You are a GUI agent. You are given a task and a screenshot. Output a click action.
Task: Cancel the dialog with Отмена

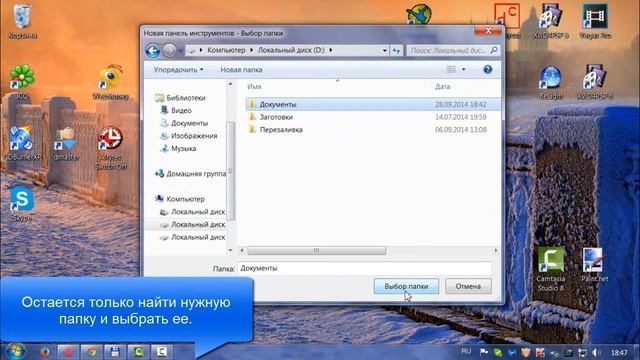468,287
